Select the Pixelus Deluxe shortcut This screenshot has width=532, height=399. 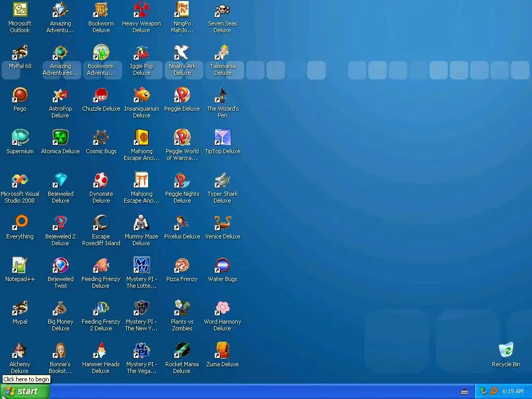pyautogui.click(x=182, y=222)
